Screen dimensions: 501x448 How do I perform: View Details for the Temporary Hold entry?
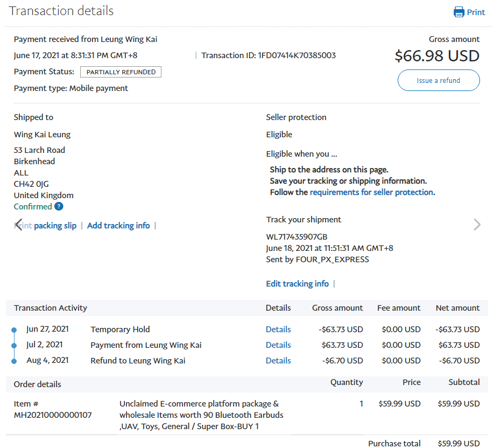point(278,330)
